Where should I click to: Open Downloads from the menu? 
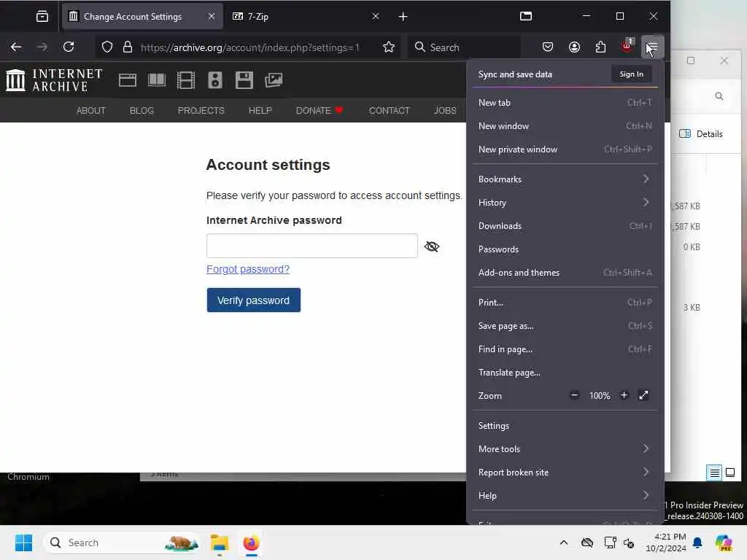click(565, 226)
